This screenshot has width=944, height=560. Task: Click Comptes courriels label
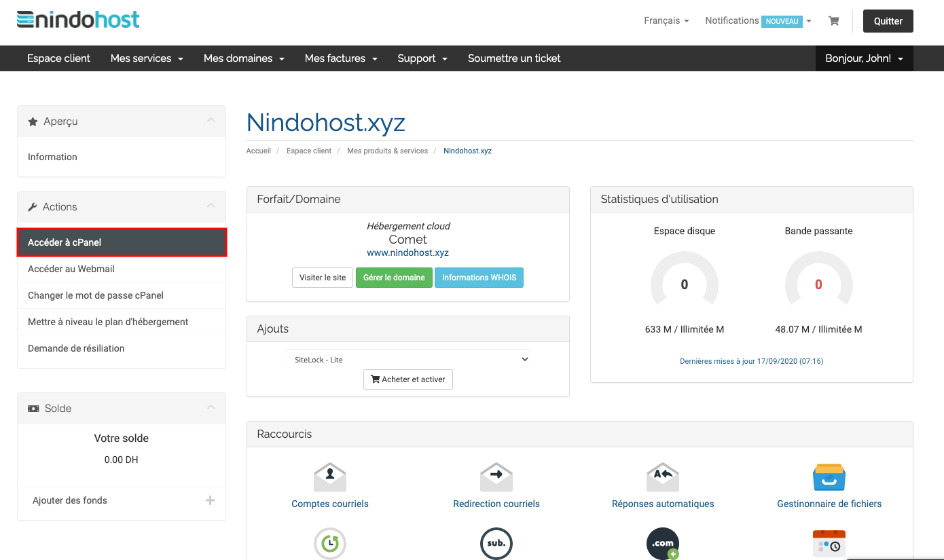point(330,504)
